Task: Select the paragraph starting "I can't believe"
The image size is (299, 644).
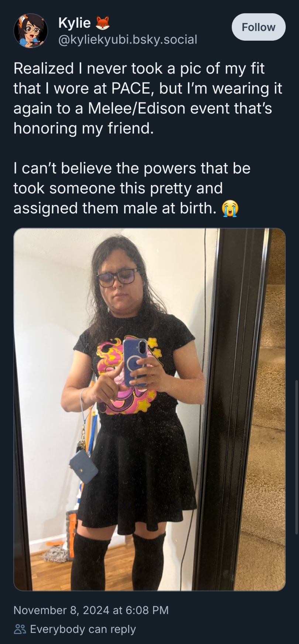Action: tap(132, 188)
